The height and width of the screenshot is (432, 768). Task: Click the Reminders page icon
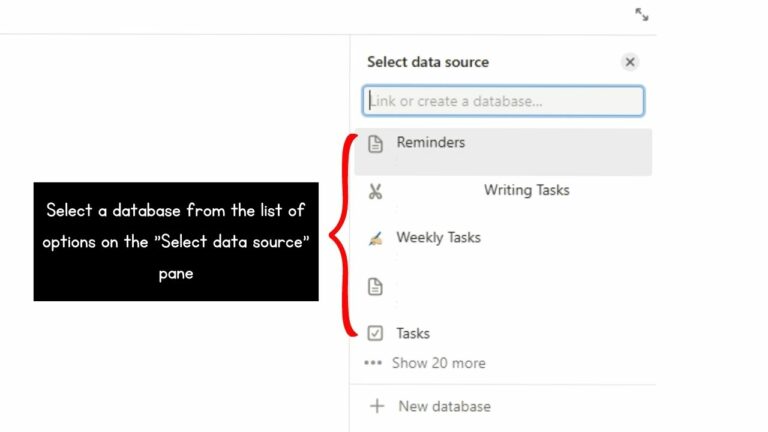[x=375, y=144]
